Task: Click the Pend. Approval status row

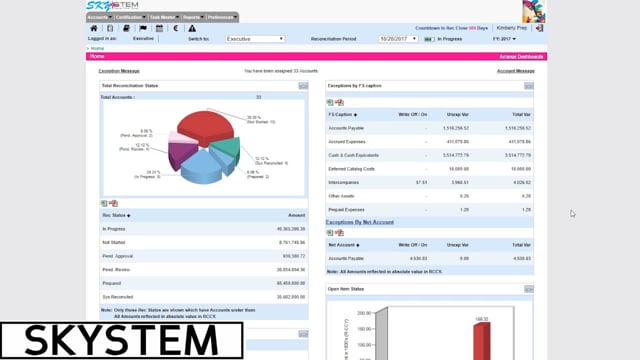Action: click(x=204, y=256)
